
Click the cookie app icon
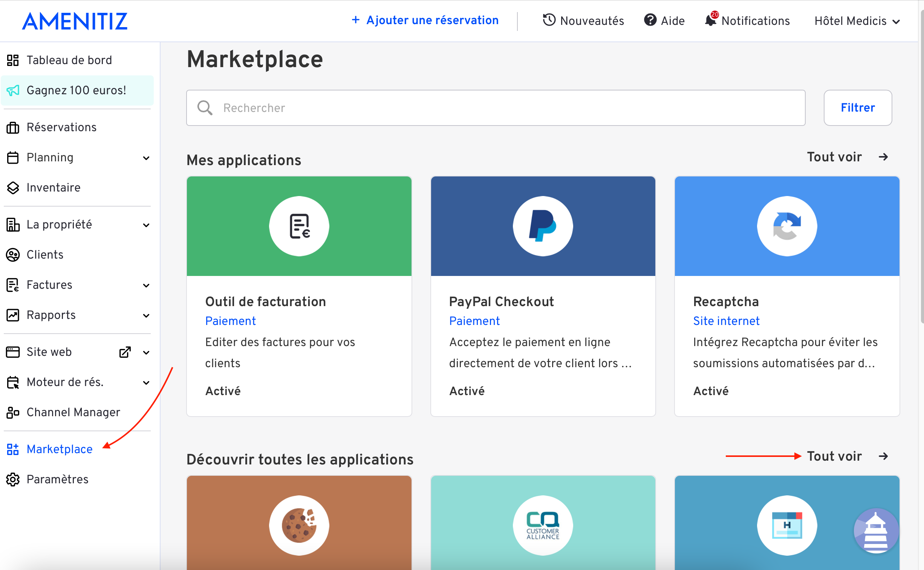[299, 526]
